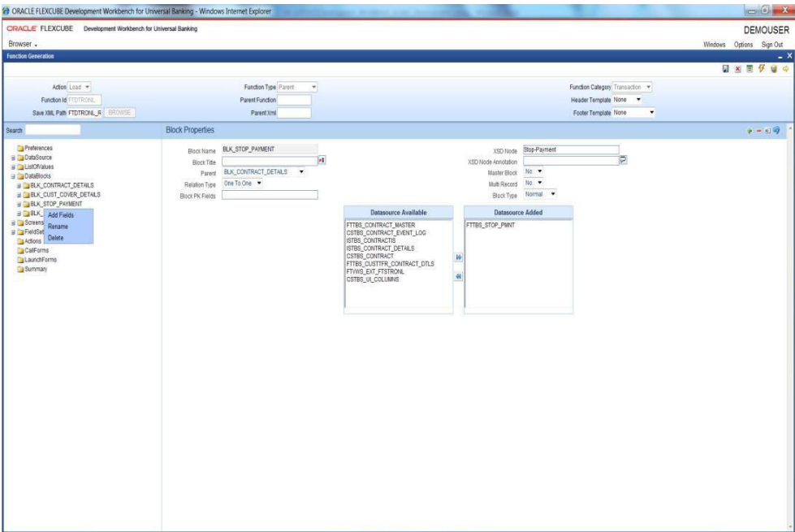This screenshot has height=532, width=795.
Task: Click the red minus icon in Block Properties
Action: (759, 131)
